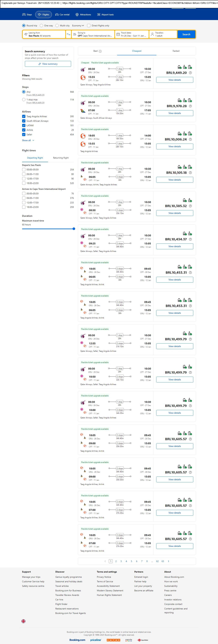Image resolution: width=218 pixels, height=644 pixels.
Task: Click the View summary button
Action: tap(48, 64)
